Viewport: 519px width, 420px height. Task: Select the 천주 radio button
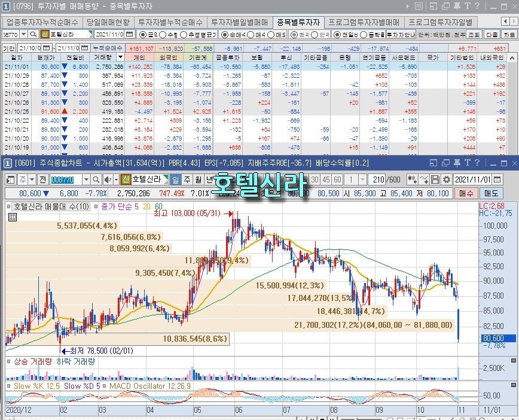[294, 35]
